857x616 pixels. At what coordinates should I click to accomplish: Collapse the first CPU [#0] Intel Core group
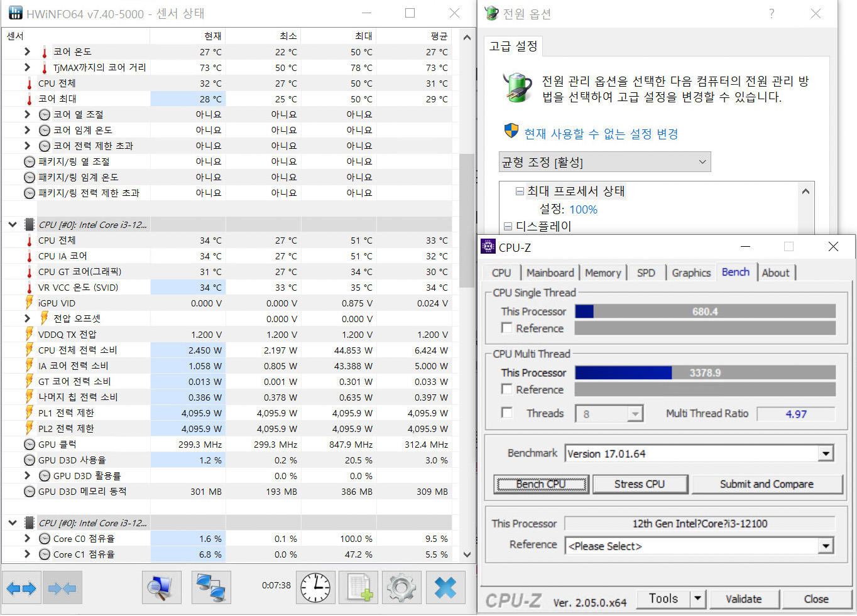[13, 224]
